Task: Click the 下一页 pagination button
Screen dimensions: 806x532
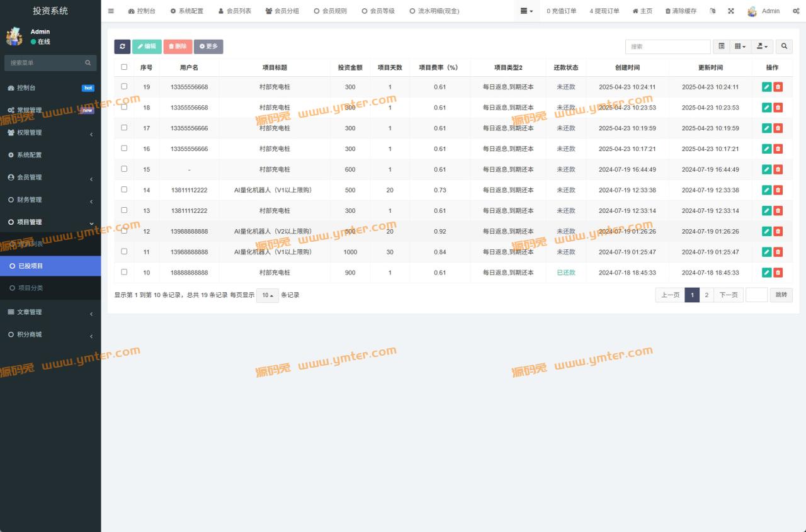Action: coord(729,295)
